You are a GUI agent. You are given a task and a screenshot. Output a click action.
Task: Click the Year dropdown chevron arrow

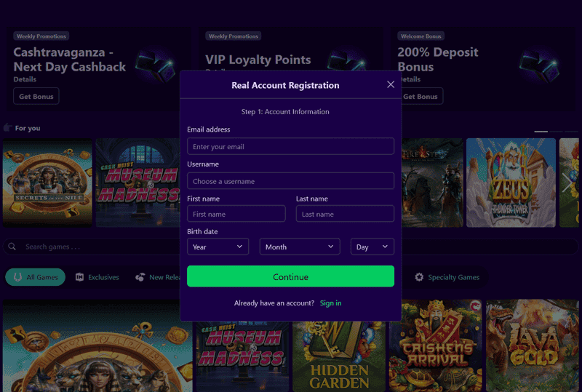240,247
